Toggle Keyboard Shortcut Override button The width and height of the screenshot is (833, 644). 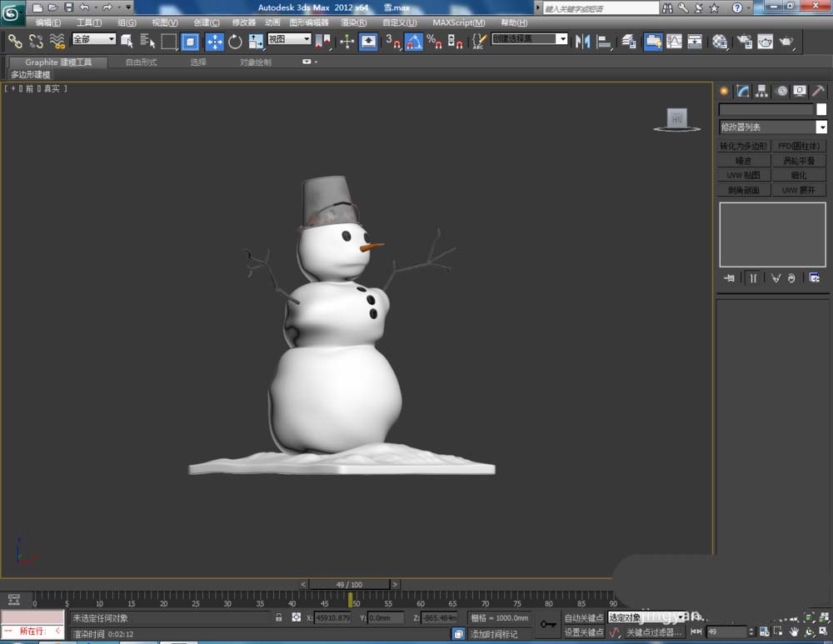click(x=368, y=42)
